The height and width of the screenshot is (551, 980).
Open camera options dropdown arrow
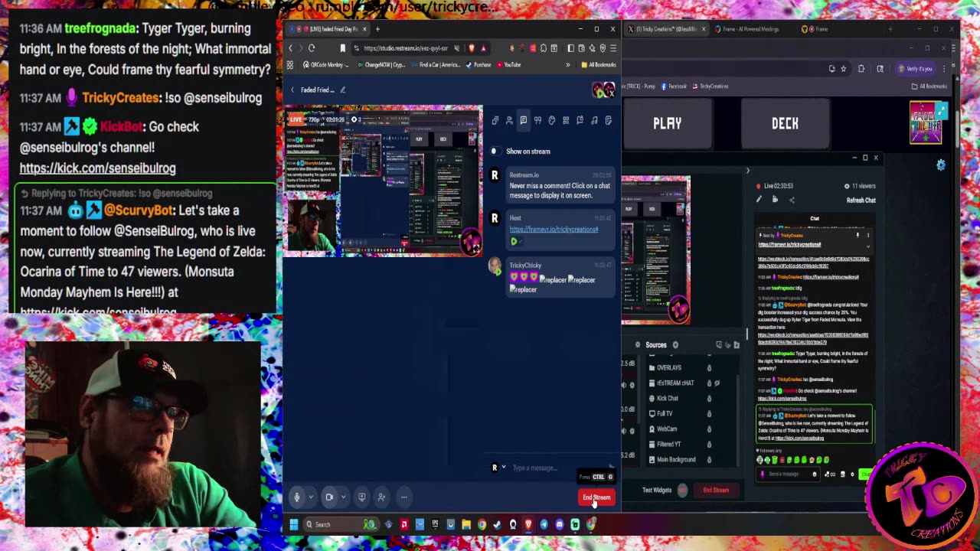point(343,497)
